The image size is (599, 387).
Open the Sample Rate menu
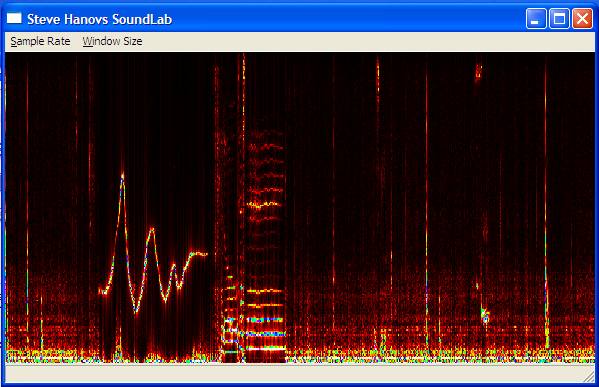40,41
